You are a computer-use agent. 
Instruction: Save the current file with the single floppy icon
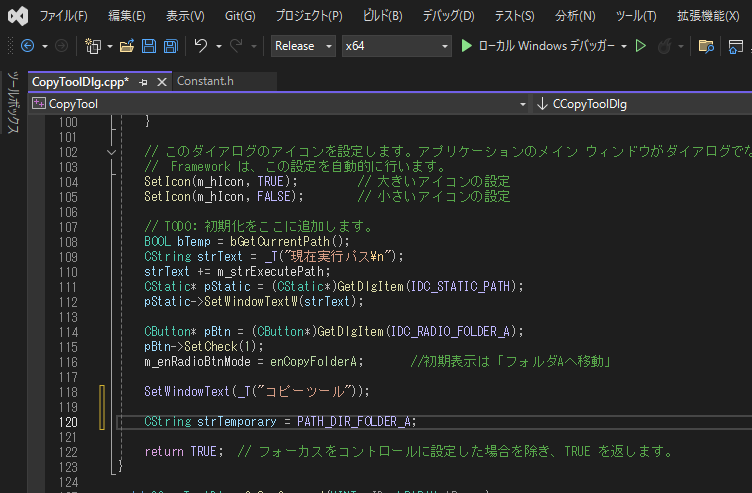[x=148, y=46]
